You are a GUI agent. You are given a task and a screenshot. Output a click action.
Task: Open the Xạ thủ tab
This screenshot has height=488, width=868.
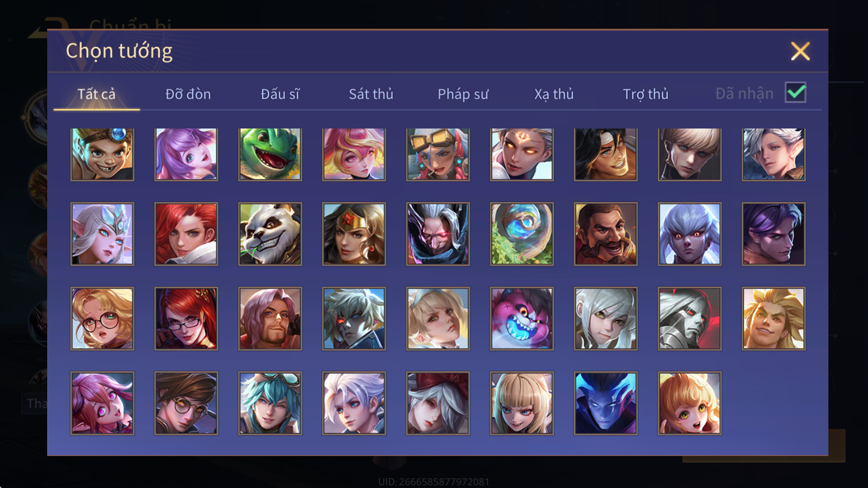[554, 94]
